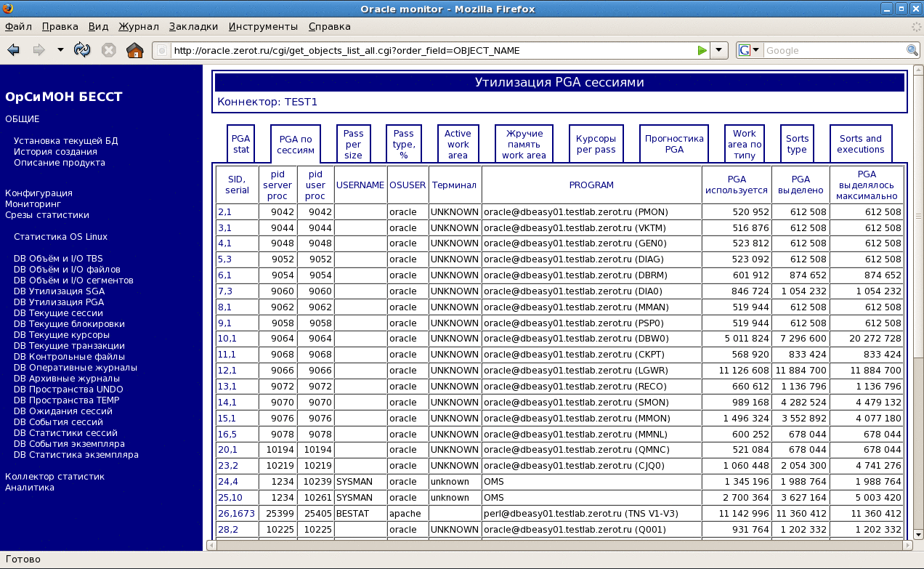Expand the URL bar history dropdown
The width and height of the screenshot is (924, 569).
718,50
